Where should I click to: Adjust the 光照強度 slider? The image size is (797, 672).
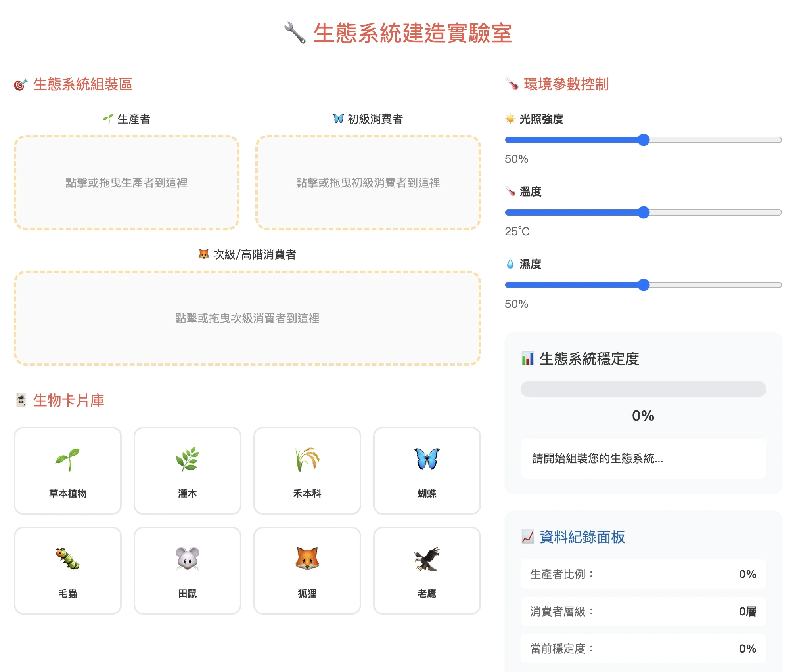(x=644, y=140)
